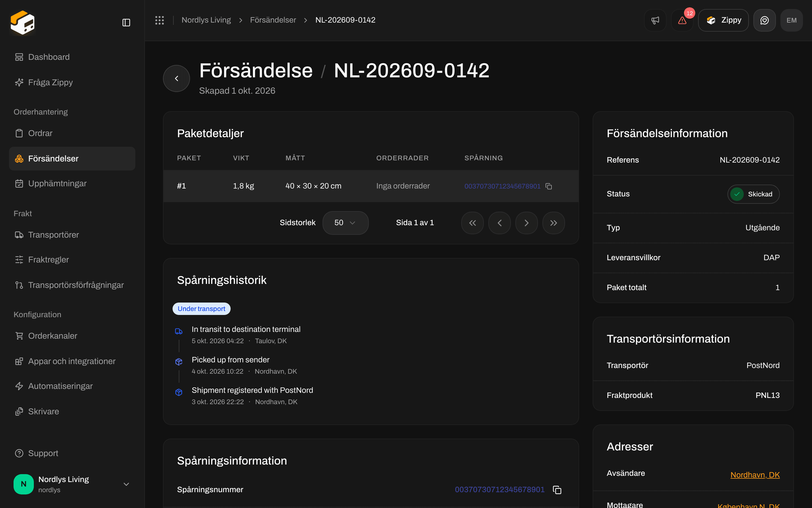Click the 'Sida 1 av 1' page indicator

(x=415, y=223)
